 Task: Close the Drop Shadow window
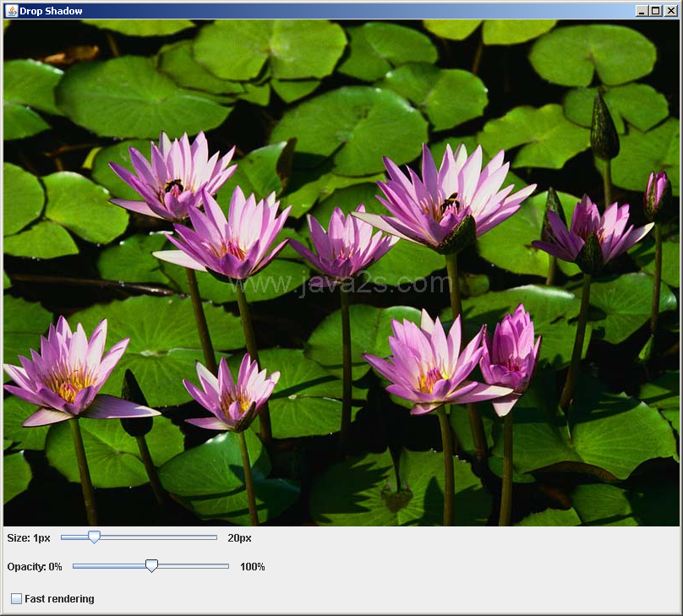click(671, 11)
